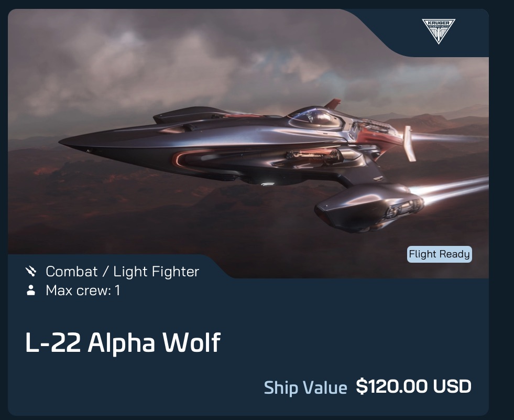The width and height of the screenshot is (514, 420).
Task: Click the crossed missiles combat role icon
Action: point(31,272)
